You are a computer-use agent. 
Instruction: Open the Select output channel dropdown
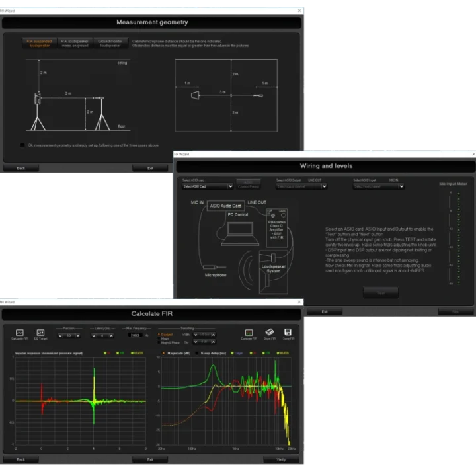pos(301,186)
